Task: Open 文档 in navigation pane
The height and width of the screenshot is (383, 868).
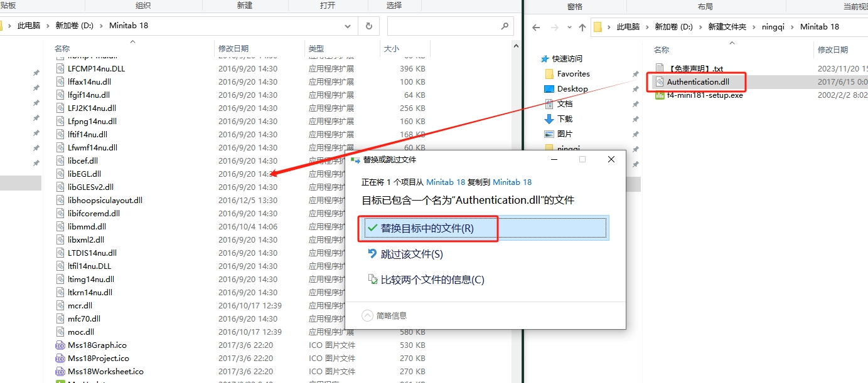Action: click(565, 103)
